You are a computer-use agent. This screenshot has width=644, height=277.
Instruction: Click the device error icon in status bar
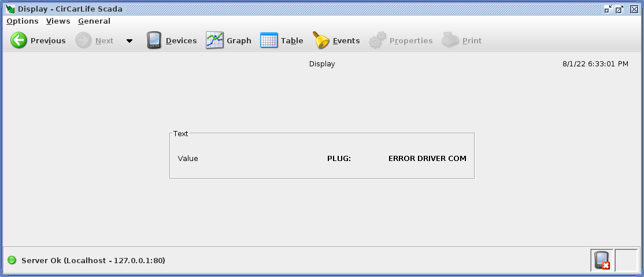601,260
